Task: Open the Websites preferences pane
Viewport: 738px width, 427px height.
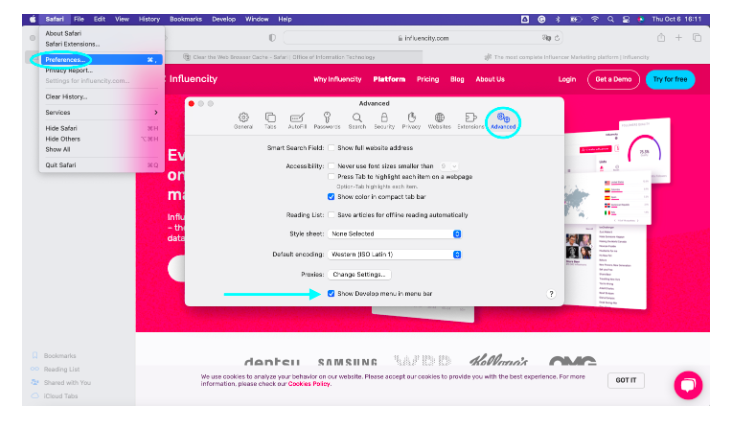Action: pos(439,121)
